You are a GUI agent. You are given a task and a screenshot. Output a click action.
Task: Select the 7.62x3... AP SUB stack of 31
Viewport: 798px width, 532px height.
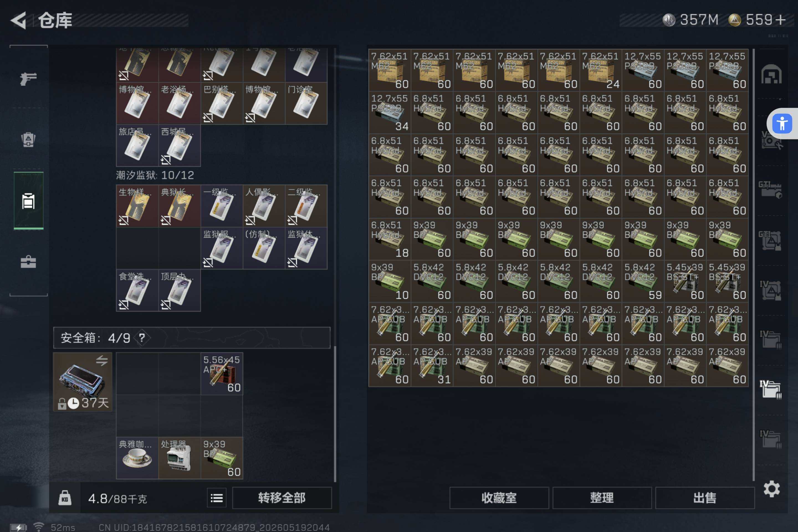[x=432, y=366]
